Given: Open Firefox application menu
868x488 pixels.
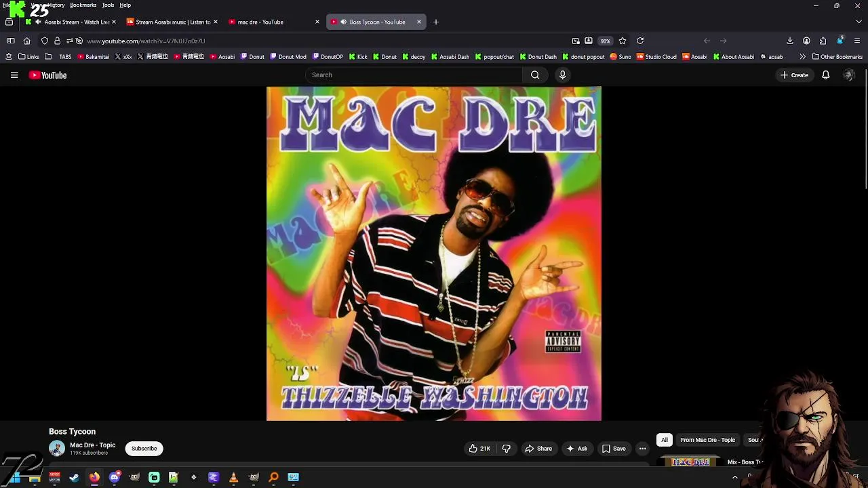Looking at the screenshot, I should [857, 41].
